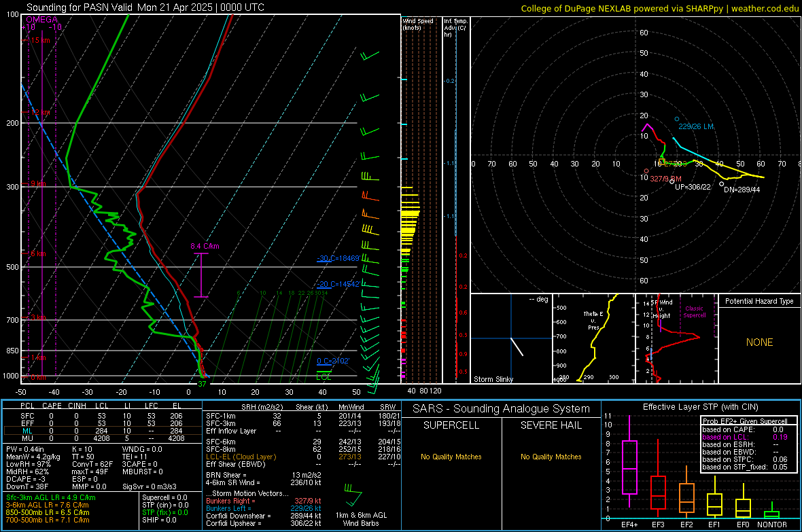
Task: Click the 'WNDG = 0.0' value
Action: pos(142,449)
